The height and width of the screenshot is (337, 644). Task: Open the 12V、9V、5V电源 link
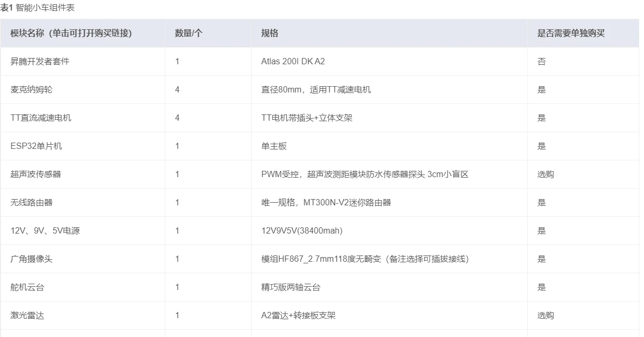tap(45, 231)
